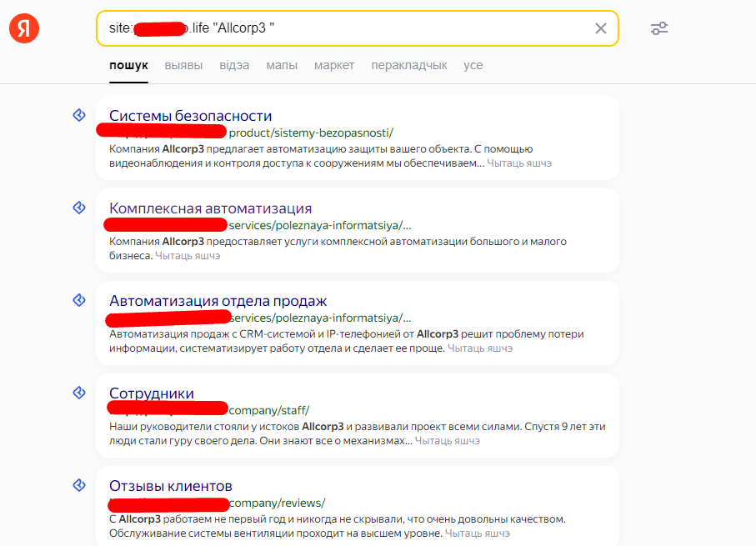Image resolution: width=756 pixels, height=546 pixels.
Task: Switch to the відэа tab
Action: (x=234, y=65)
